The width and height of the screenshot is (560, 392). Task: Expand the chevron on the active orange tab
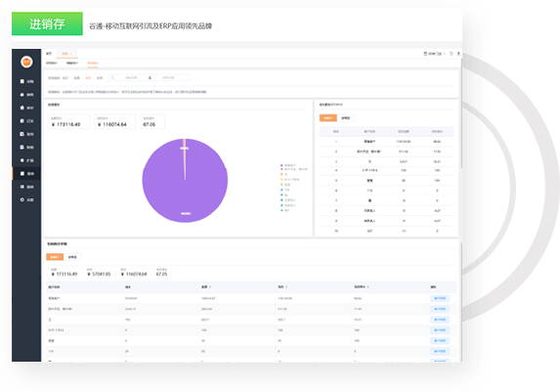[x=71, y=54]
